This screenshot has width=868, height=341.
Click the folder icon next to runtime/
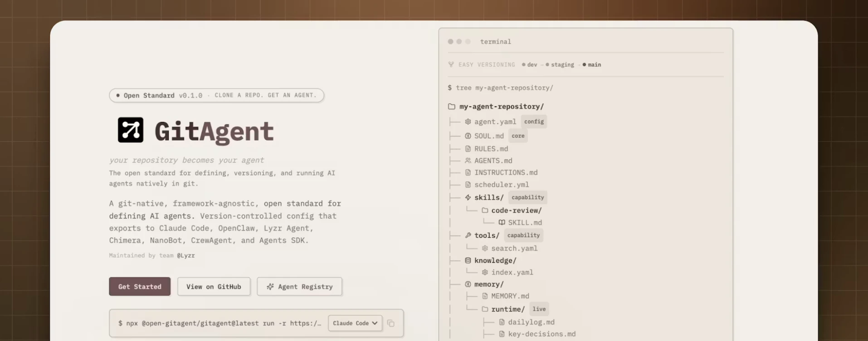click(485, 309)
